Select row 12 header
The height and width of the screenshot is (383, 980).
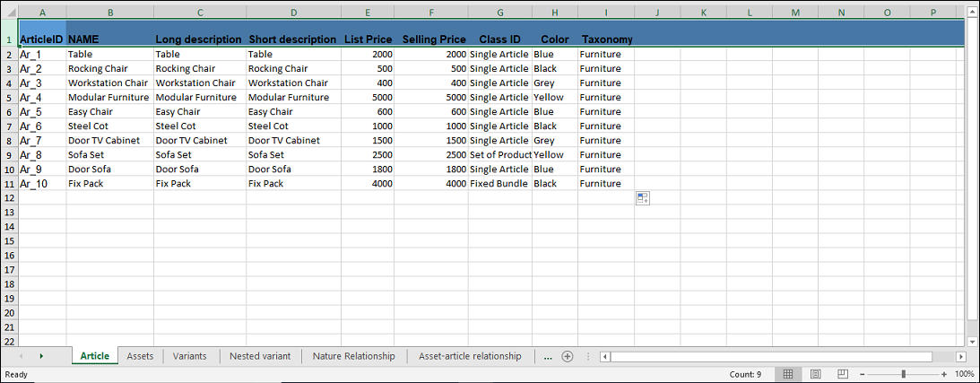9,198
